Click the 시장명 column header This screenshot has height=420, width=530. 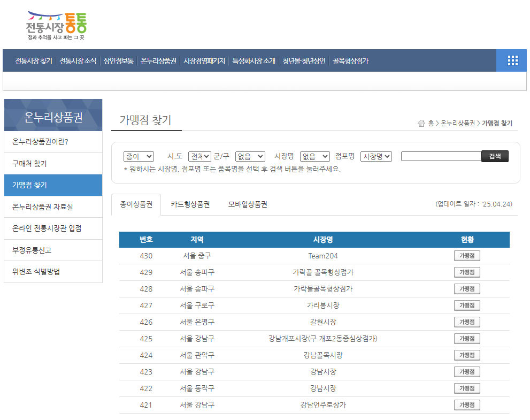tap(323, 239)
